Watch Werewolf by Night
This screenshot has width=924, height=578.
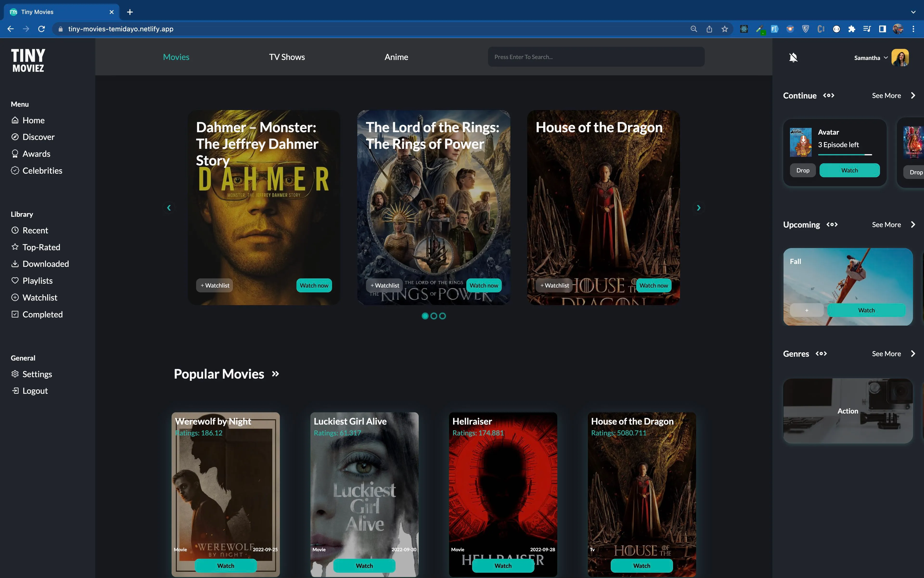(x=226, y=565)
